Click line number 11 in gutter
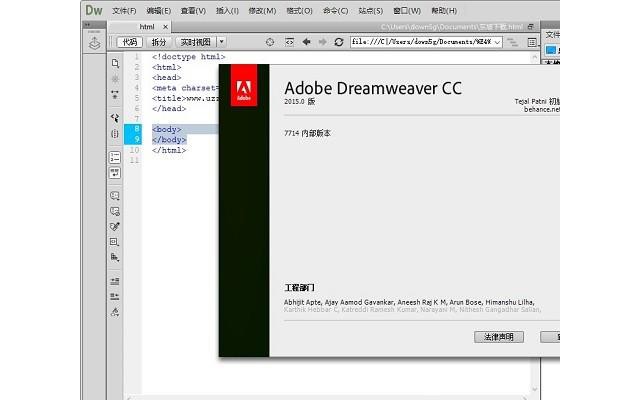Viewport: 640px width, 400px height. [x=135, y=160]
